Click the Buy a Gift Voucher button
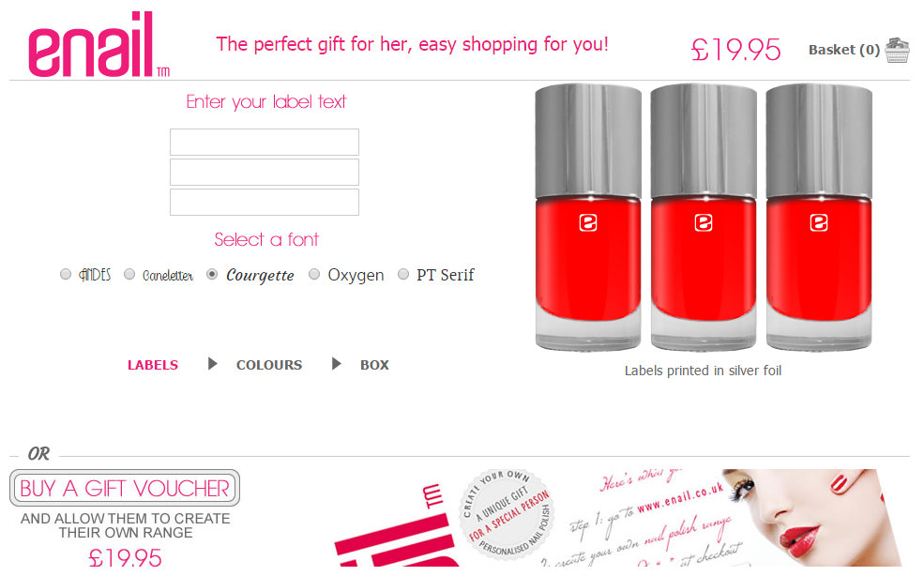This screenshot has height=576, width=924. 125,488
